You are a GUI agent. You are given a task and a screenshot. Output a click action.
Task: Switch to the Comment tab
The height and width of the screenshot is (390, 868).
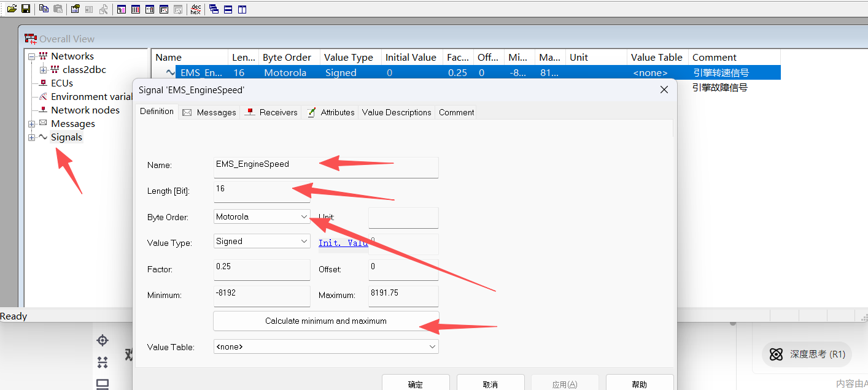coord(456,112)
